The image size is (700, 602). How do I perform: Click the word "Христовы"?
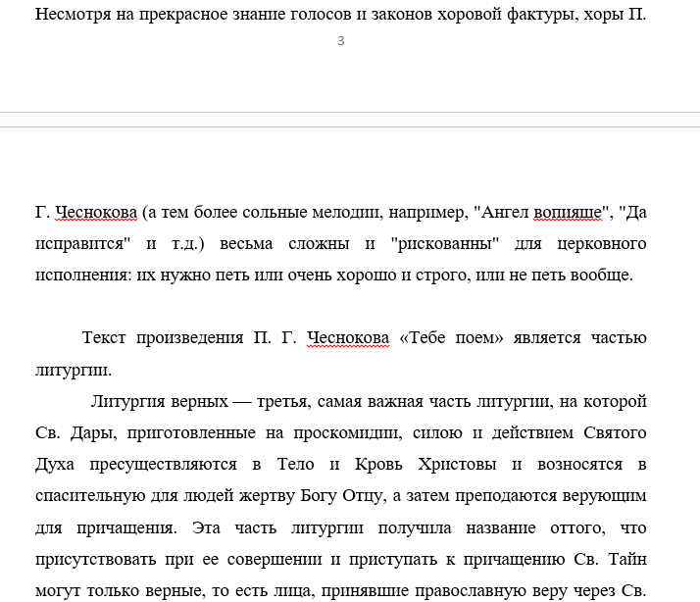(x=457, y=465)
